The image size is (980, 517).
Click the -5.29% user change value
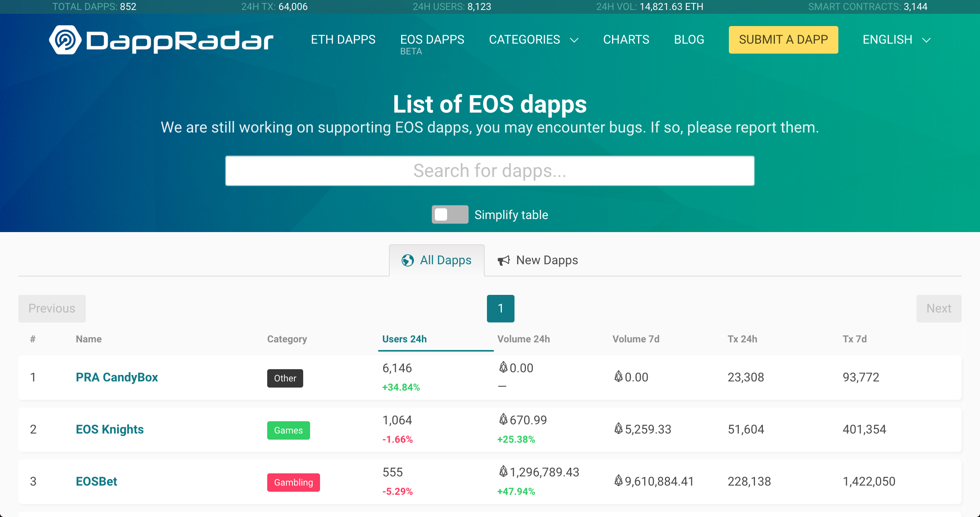pos(398,491)
